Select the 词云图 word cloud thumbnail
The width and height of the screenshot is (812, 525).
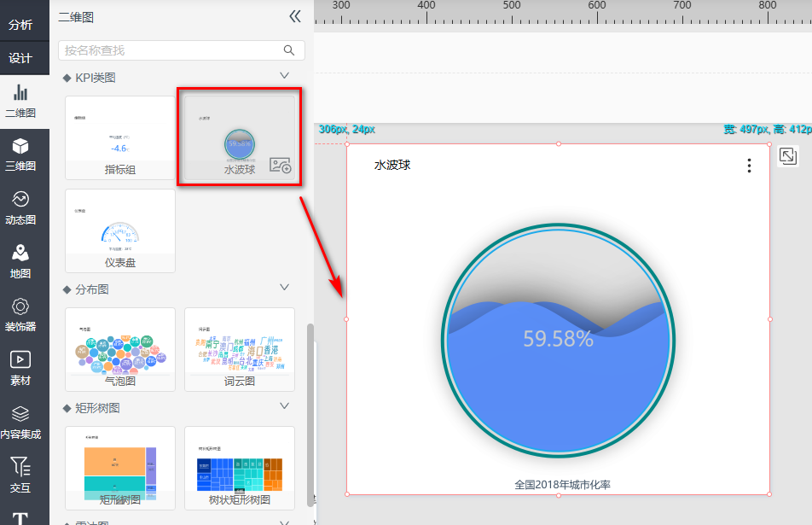pos(239,349)
